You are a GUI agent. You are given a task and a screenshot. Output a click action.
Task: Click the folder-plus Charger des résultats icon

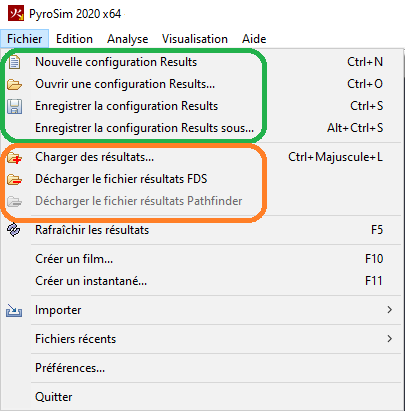tap(14, 157)
